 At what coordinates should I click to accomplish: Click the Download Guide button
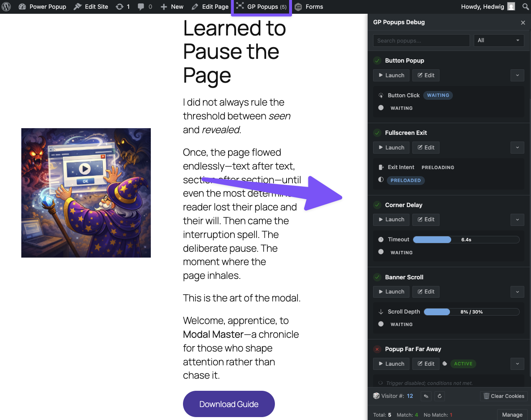tap(229, 404)
